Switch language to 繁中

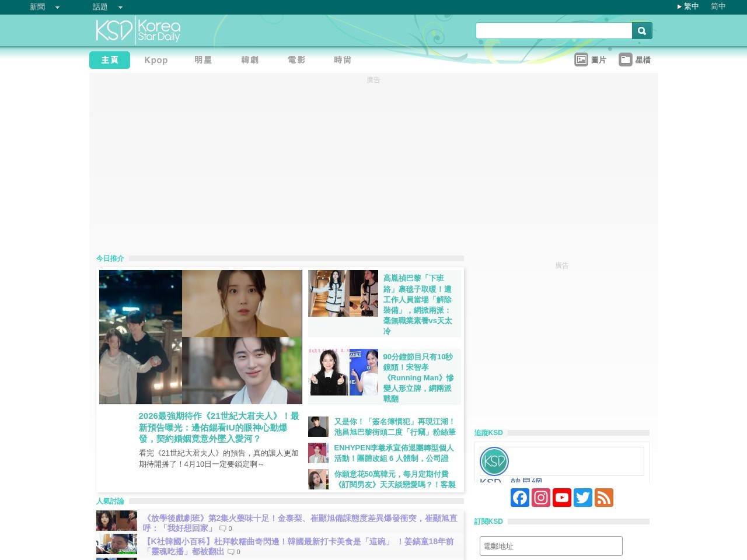tap(690, 6)
